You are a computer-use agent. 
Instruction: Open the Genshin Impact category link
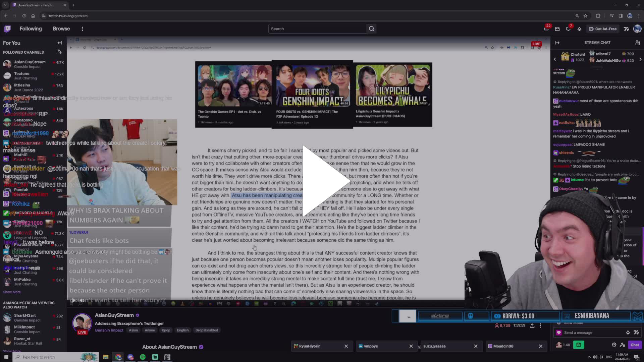pos(109,330)
